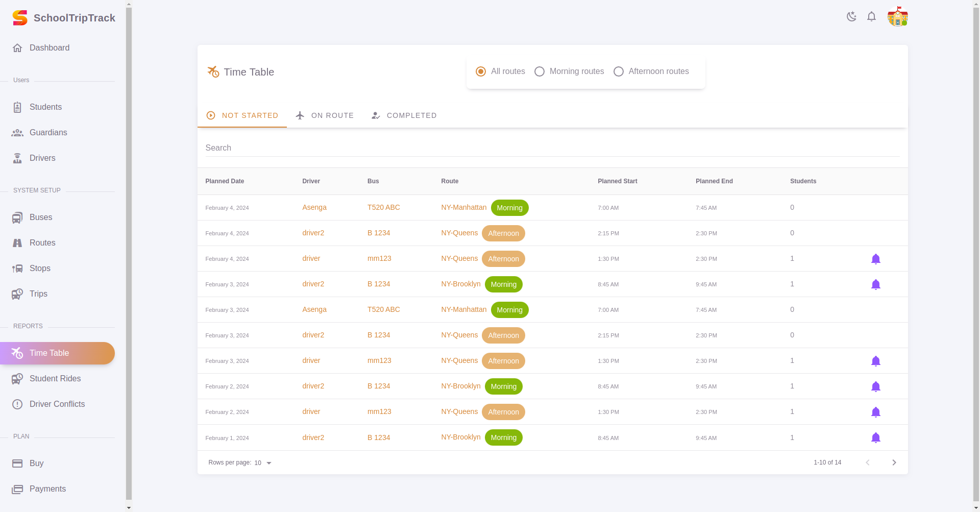Enable dark mode with the moon icon

[x=851, y=16]
